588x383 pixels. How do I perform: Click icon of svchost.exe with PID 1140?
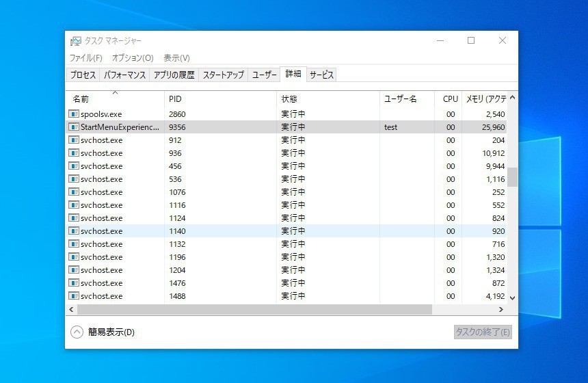[x=74, y=230]
